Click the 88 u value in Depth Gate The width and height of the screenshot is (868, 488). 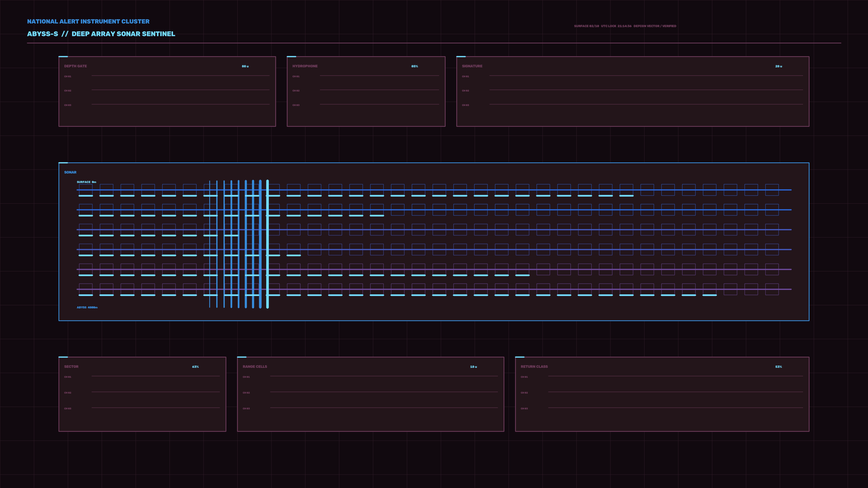coord(245,66)
